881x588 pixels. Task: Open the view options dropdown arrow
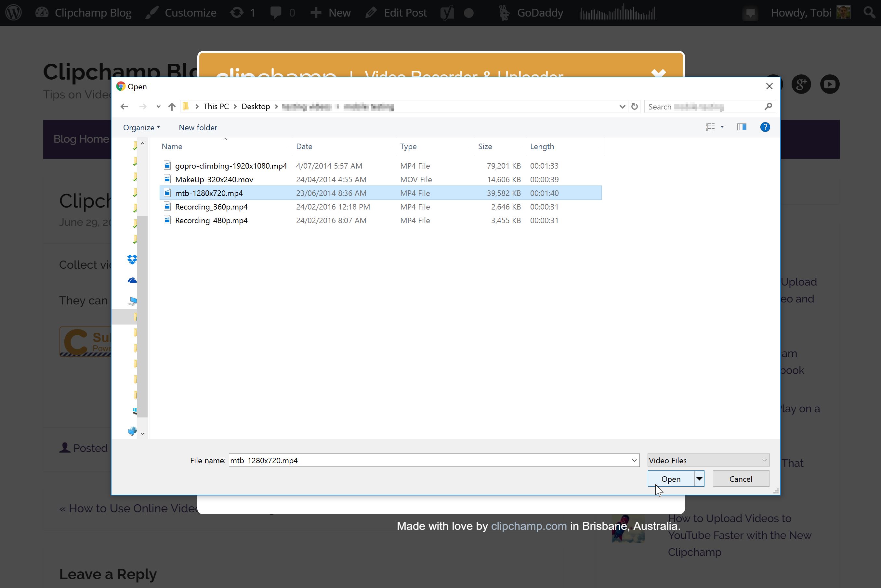coord(722,127)
